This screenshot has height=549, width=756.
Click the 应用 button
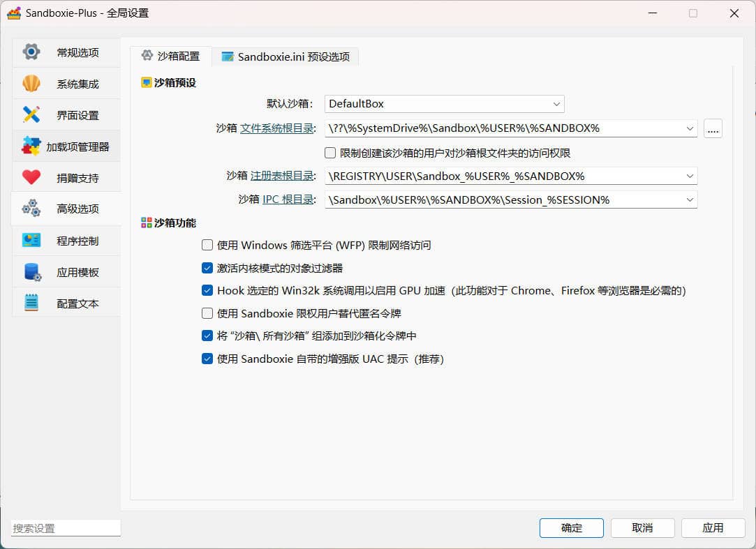tap(713, 528)
